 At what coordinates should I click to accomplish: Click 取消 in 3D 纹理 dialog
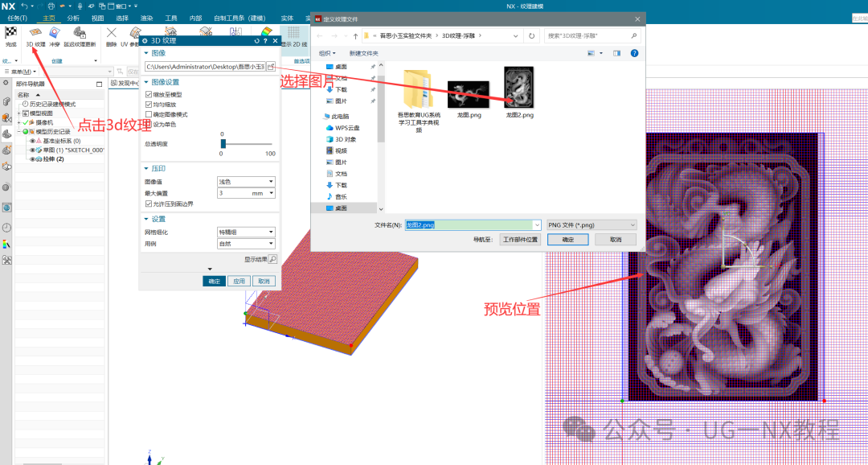pyautogui.click(x=264, y=281)
